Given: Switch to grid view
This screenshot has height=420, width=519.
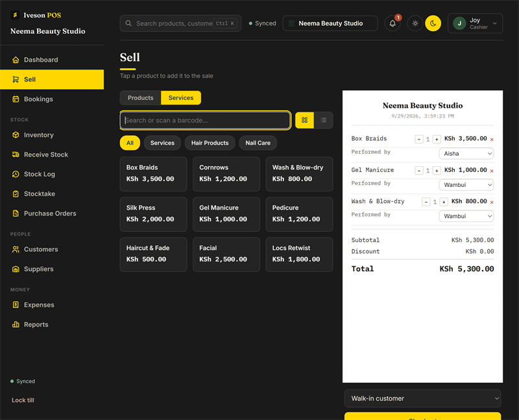Looking at the screenshot, I should coord(304,120).
